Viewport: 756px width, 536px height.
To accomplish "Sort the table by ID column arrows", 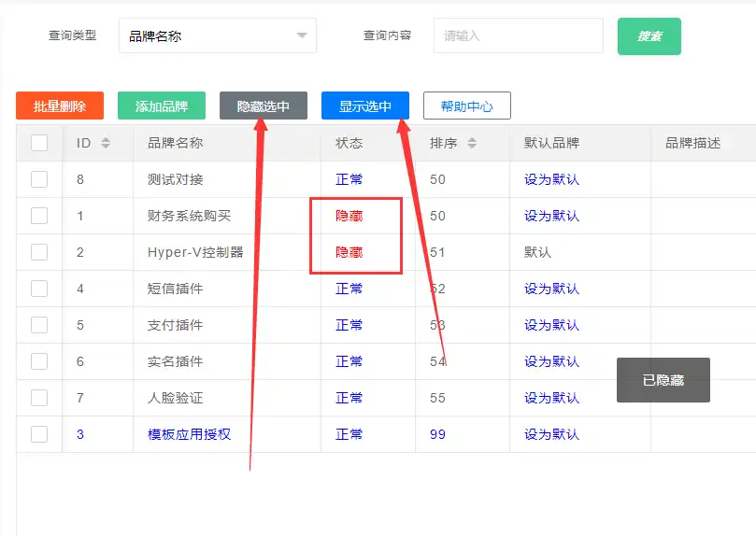I will pyautogui.click(x=106, y=143).
